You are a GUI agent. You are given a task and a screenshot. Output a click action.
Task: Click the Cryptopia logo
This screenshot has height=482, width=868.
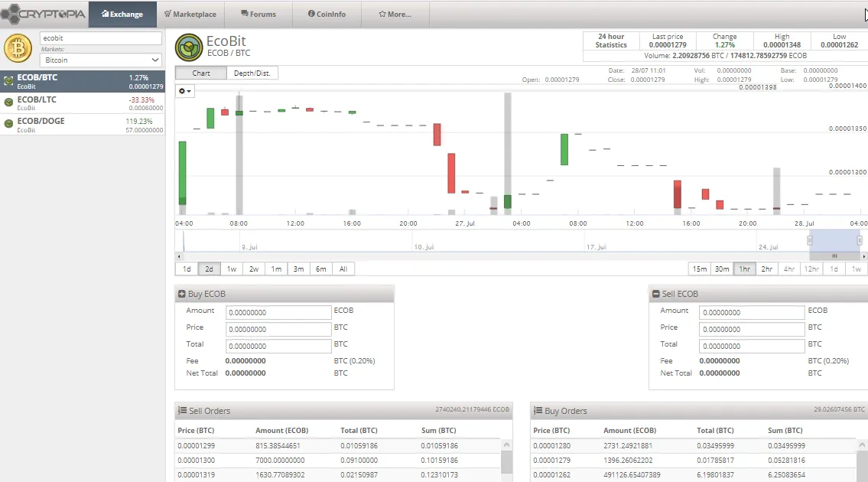43,14
